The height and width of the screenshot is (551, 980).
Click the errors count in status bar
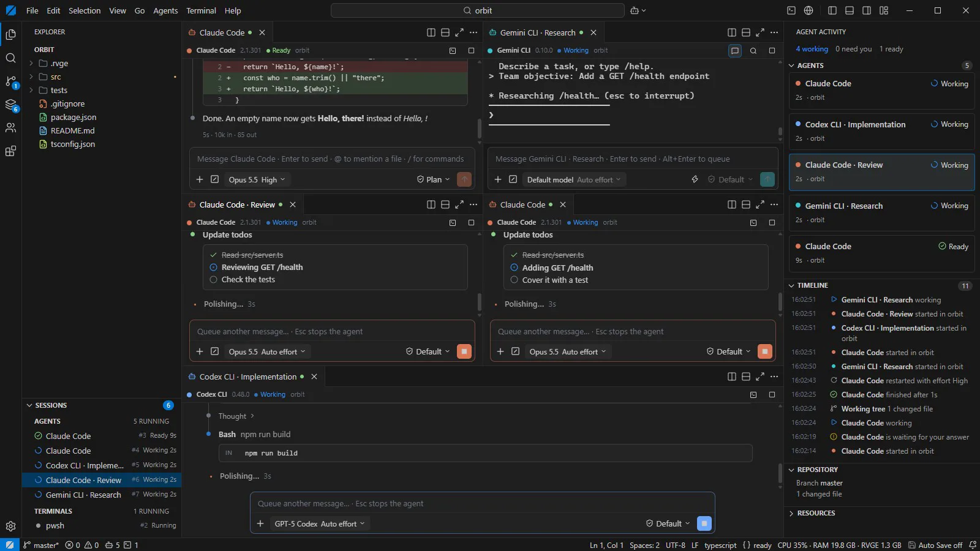(x=73, y=545)
